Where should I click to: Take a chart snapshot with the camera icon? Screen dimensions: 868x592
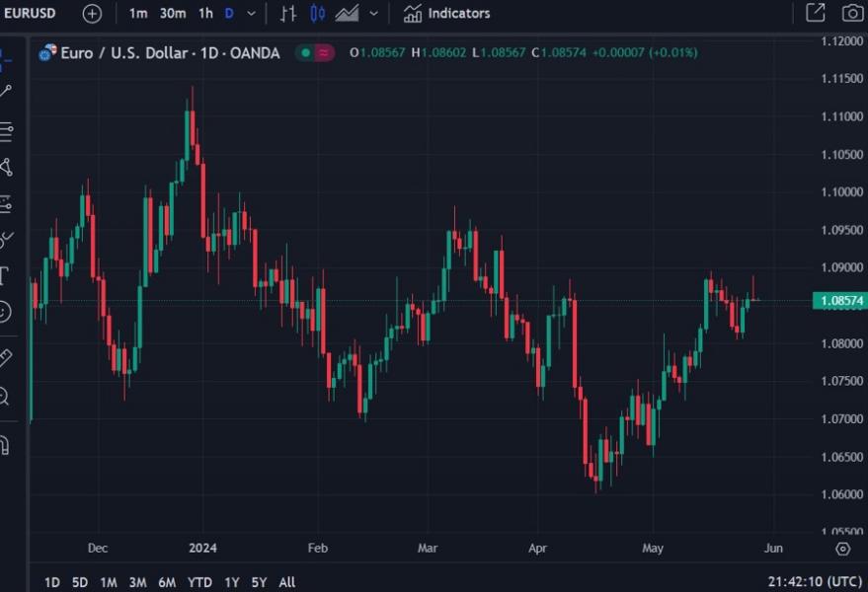tap(851, 13)
